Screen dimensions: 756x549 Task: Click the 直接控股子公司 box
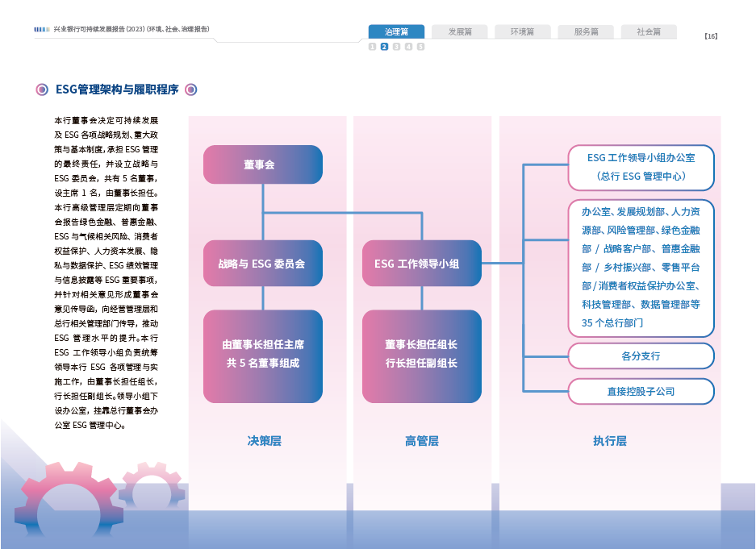[641, 392]
